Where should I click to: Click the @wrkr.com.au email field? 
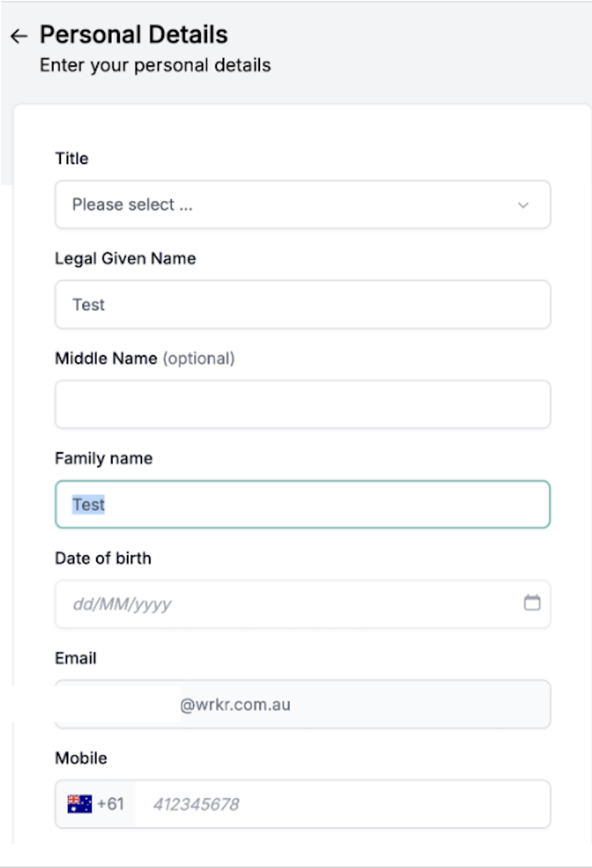303,704
